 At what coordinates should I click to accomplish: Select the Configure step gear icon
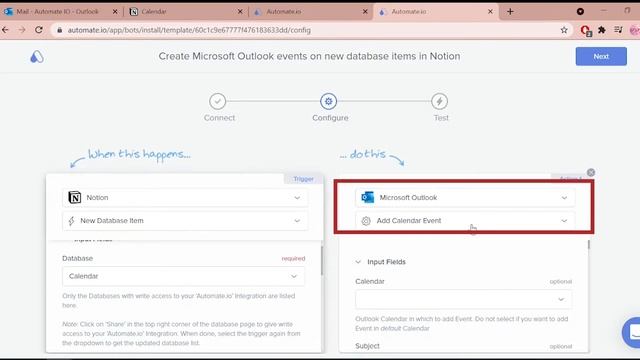329,101
